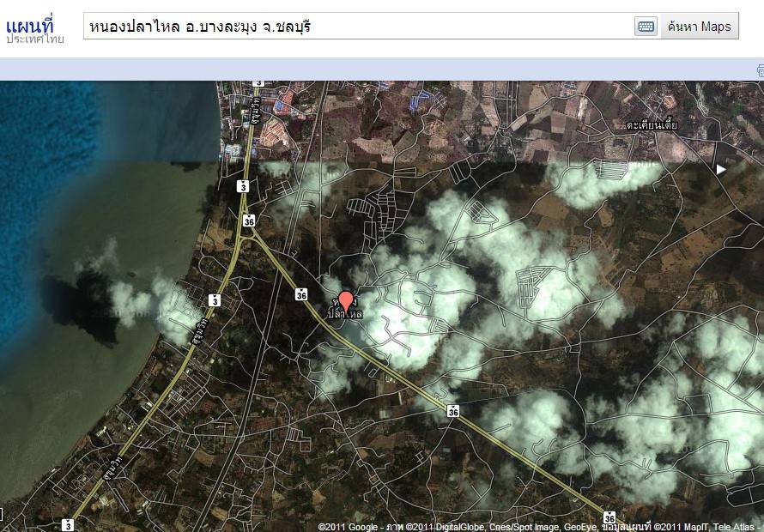
Task: Click the ©2011 Google copyright text
Action: coord(349,526)
